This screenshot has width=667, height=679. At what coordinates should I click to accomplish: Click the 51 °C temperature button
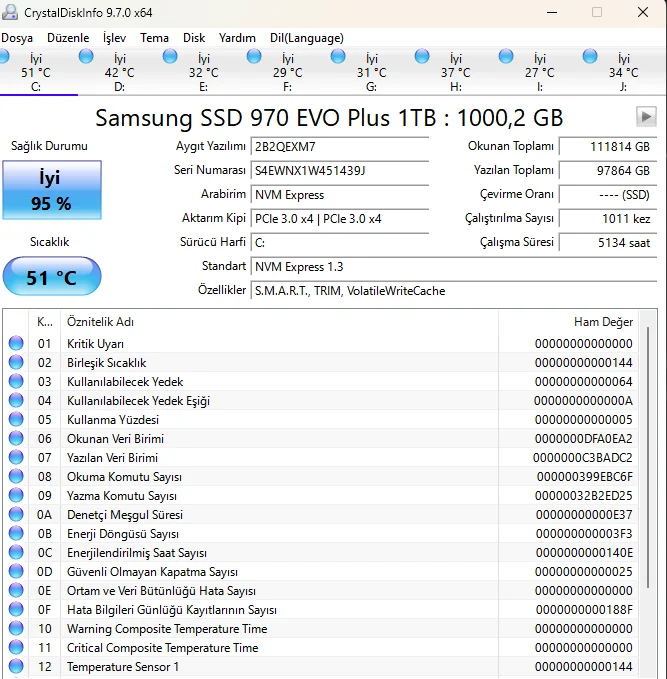click(x=52, y=276)
